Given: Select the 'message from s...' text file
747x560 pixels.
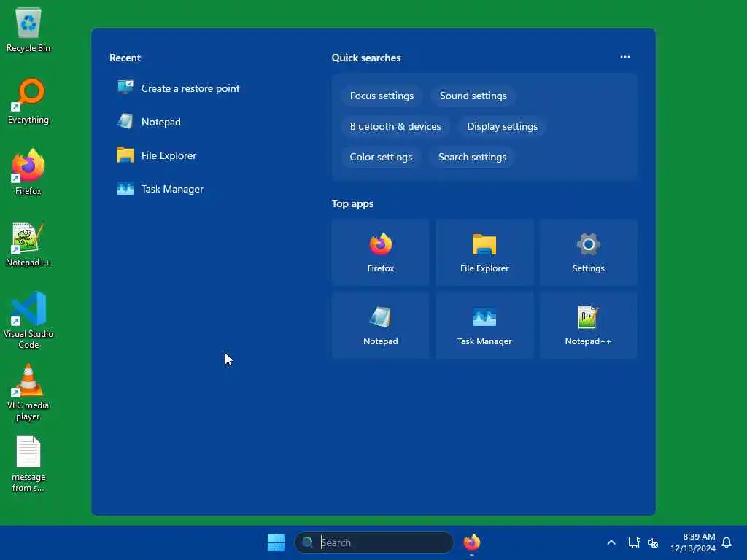Looking at the screenshot, I should [28, 464].
